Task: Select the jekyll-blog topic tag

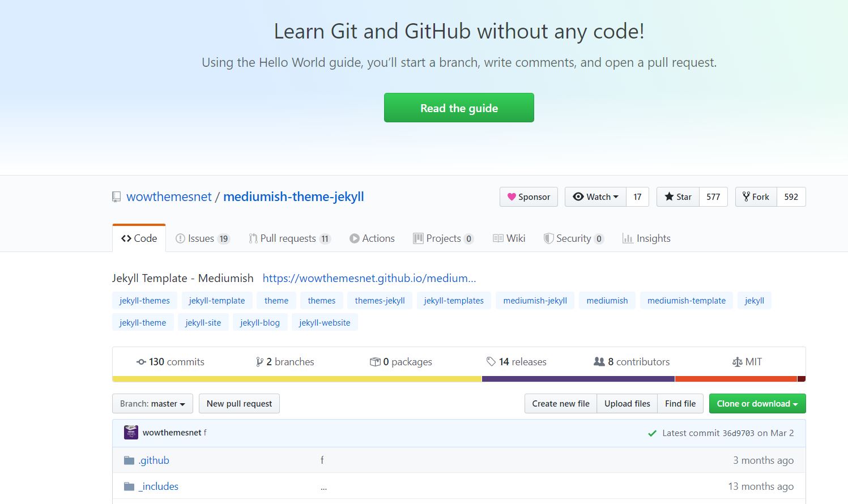Action: click(x=260, y=323)
